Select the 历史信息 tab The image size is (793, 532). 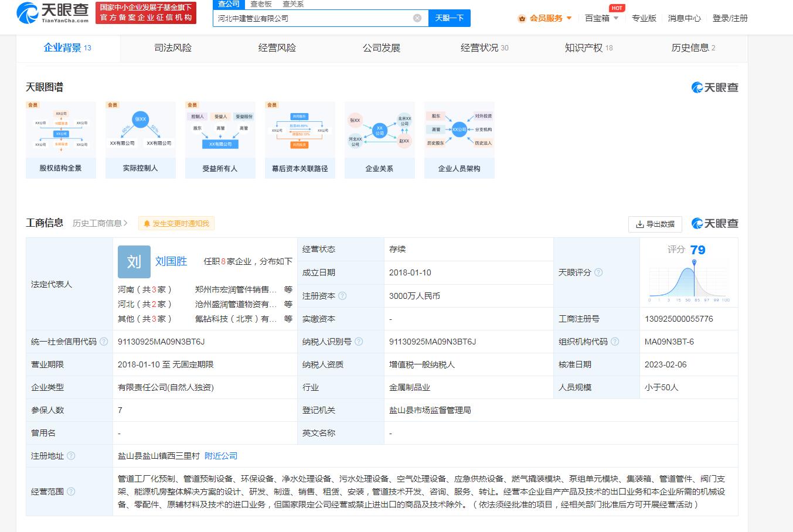click(x=693, y=48)
